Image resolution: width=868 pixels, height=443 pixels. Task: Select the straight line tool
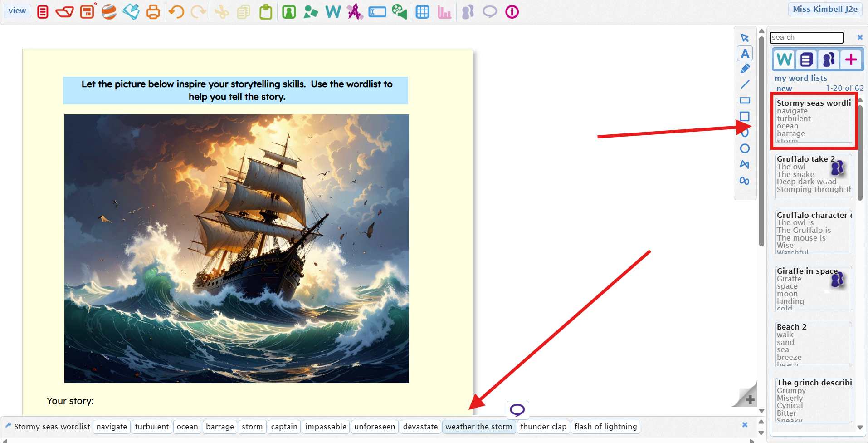(x=745, y=84)
